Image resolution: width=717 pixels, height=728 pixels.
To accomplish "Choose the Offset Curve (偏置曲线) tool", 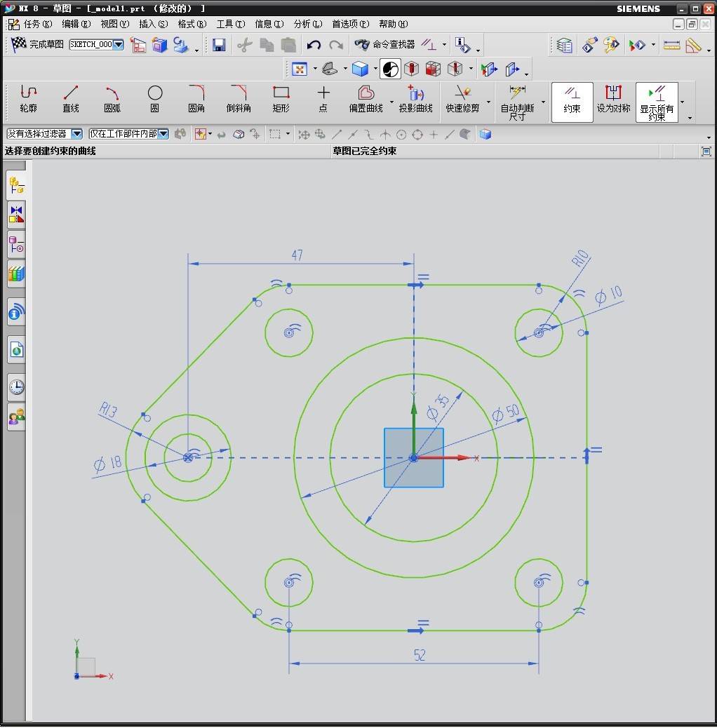I will [x=366, y=100].
